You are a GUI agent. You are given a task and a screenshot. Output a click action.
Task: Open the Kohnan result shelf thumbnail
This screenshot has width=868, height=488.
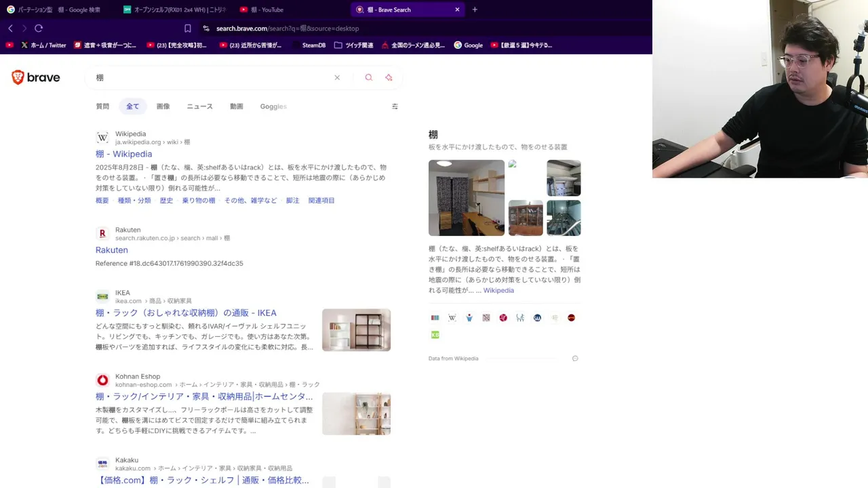[x=356, y=413]
